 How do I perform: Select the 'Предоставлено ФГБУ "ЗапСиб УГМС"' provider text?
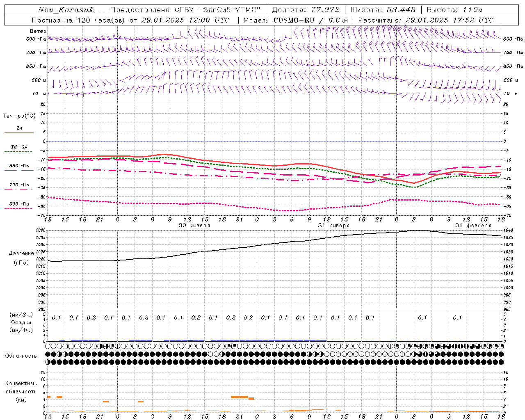pyautogui.click(x=185, y=10)
